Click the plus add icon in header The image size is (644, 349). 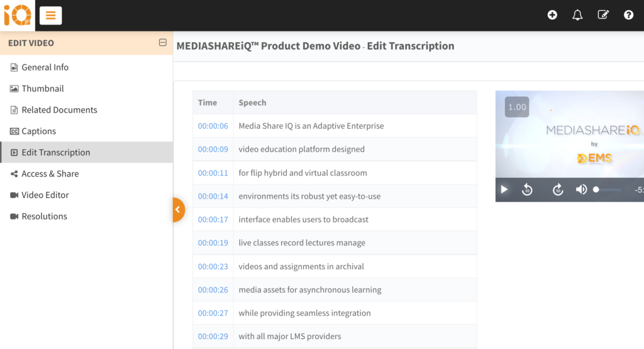(x=552, y=15)
